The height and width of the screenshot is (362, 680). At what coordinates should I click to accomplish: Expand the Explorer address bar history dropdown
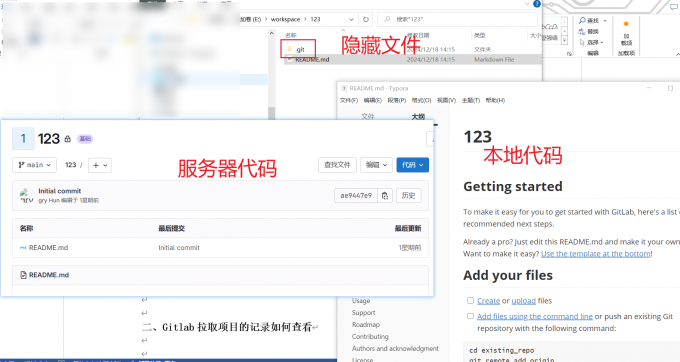(x=351, y=20)
